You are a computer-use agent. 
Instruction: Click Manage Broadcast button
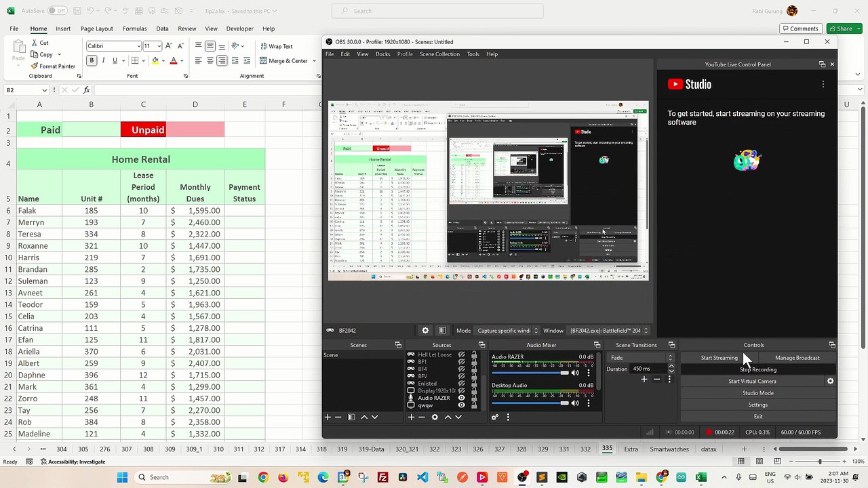797,358
